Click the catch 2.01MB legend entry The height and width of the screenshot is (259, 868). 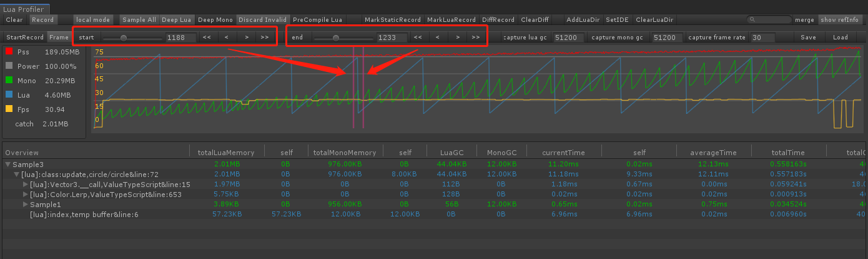pos(41,124)
